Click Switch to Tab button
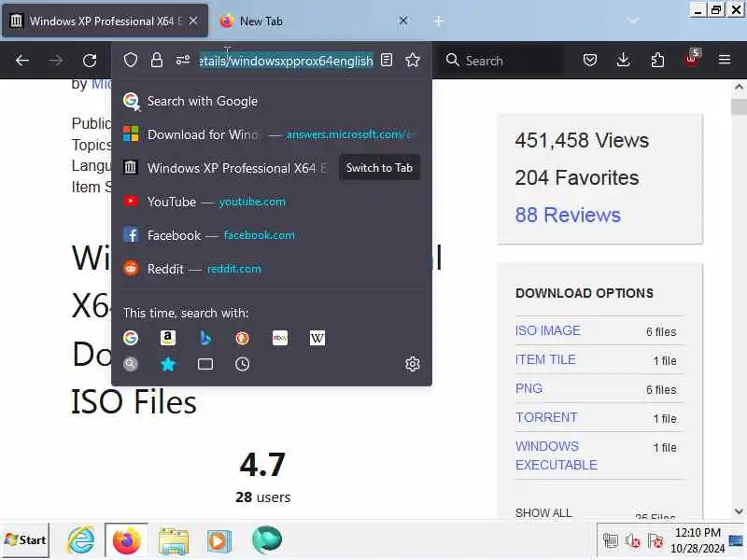The height and width of the screenshot is (560, 747). [x=380, y=168]
